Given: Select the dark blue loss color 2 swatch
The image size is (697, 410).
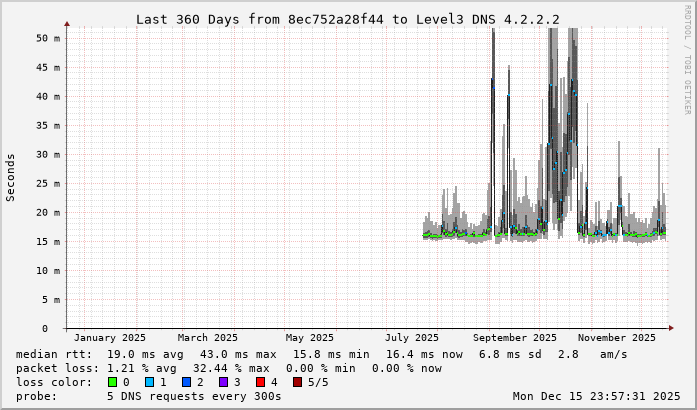Looking at the screenshot, I should 185,382.
